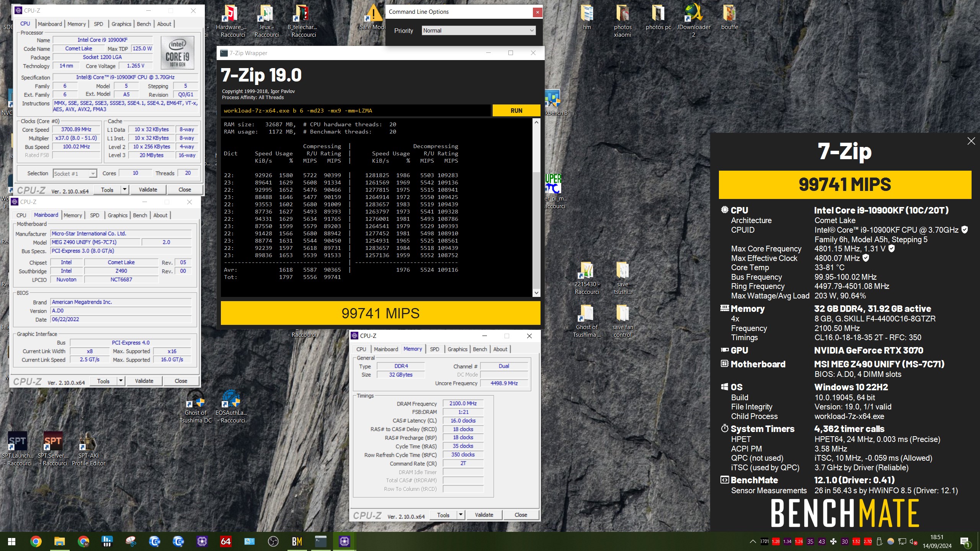Click Close button in Memory CPU-Z window

pyautogui.click(x=521, y=515)
